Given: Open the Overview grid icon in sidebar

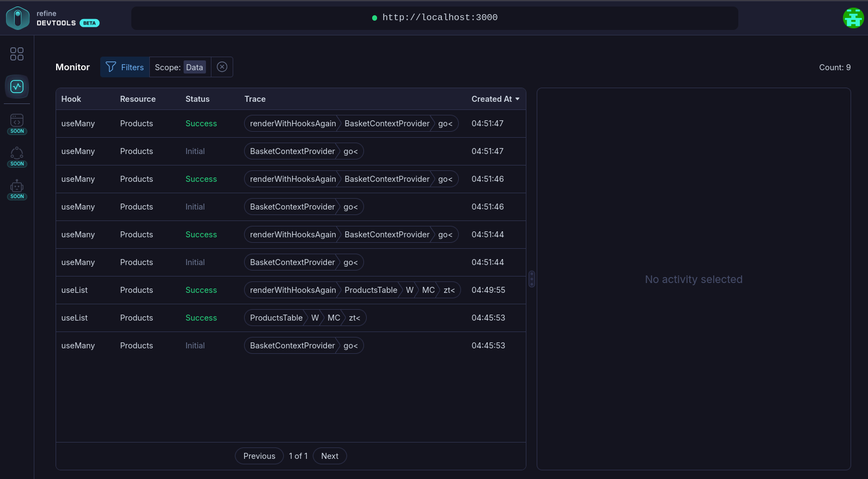Looking at the screenshot, I should (17, 54).
